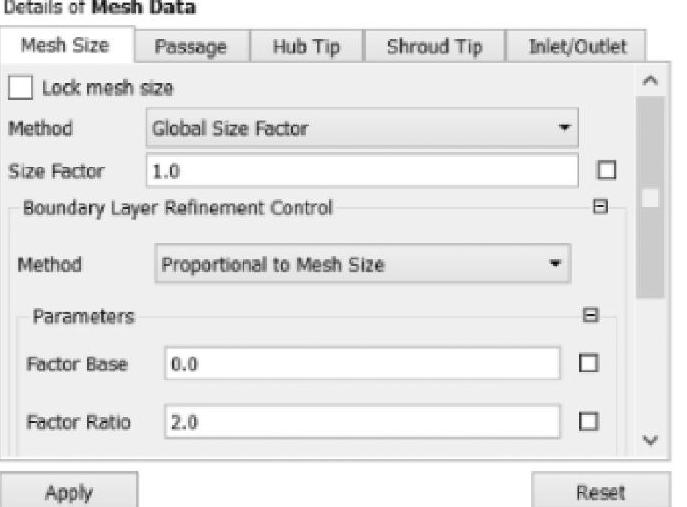The width and height of the screenshot is (687, 507).
Task: Click the Factor Base value field
Action: coord(362,364)
